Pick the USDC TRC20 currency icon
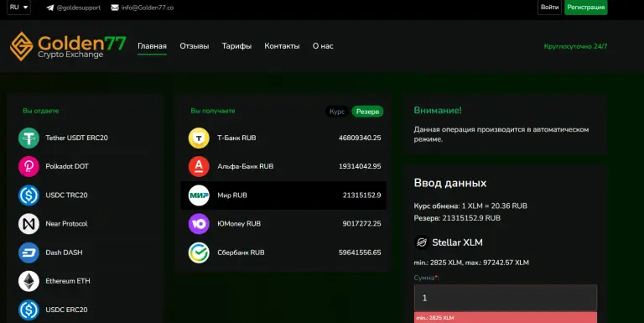This screenshot has width=644, height=323. (x=29, y=195)
